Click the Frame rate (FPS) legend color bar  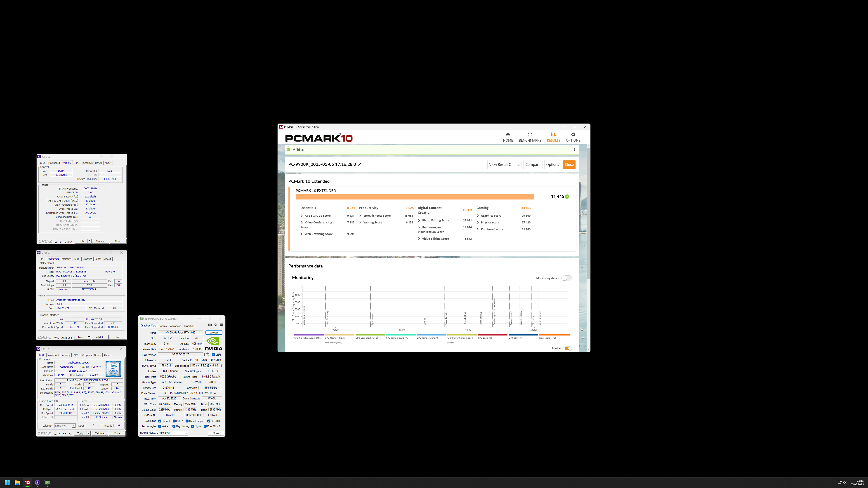554,335
